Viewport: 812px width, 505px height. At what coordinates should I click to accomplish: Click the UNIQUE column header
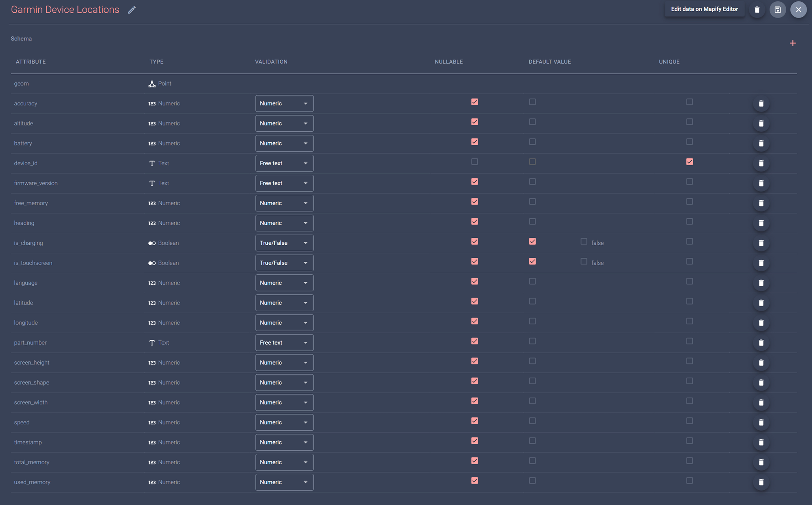pyautogui.click(x=669, y=62)
